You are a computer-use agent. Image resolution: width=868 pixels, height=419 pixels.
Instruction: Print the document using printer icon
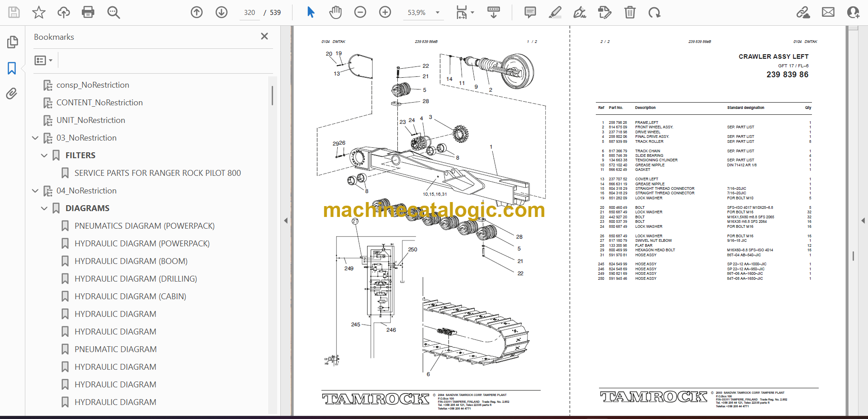[88, 12]
